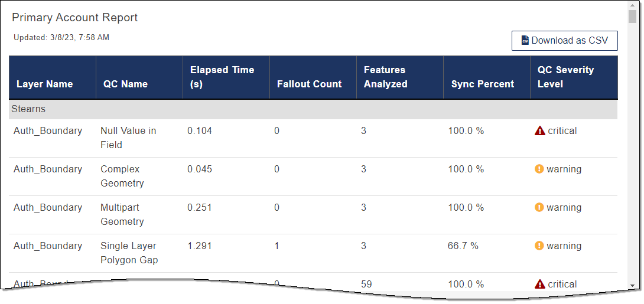644x304 pixels.
Task: Click the CSV file icon
Action: [525, 41]
